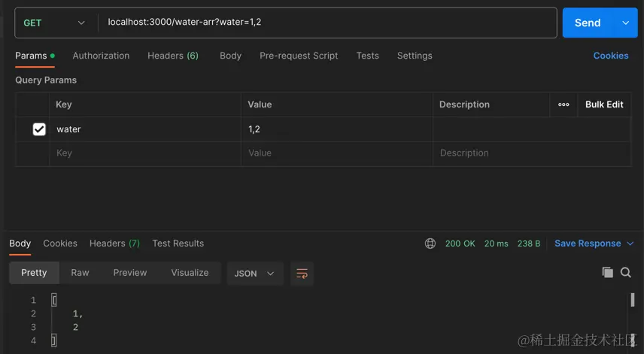This screenshot has height=354, width=644.
Task: Click the response vertical scrollbar
Action: pyautogui.click(x=633, y=300)
